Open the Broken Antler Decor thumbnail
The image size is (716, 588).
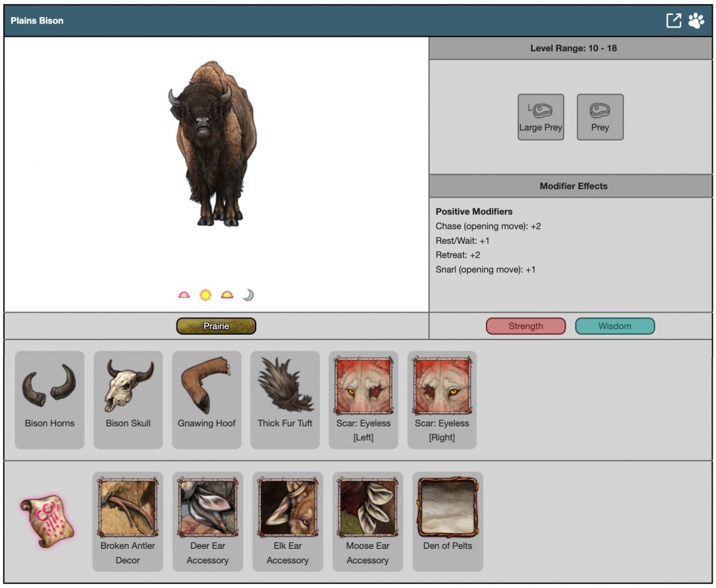(128, 508)
